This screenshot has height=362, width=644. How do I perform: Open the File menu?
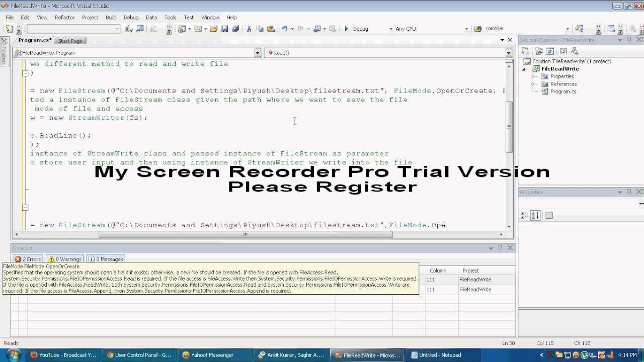[x=10, y=17]
